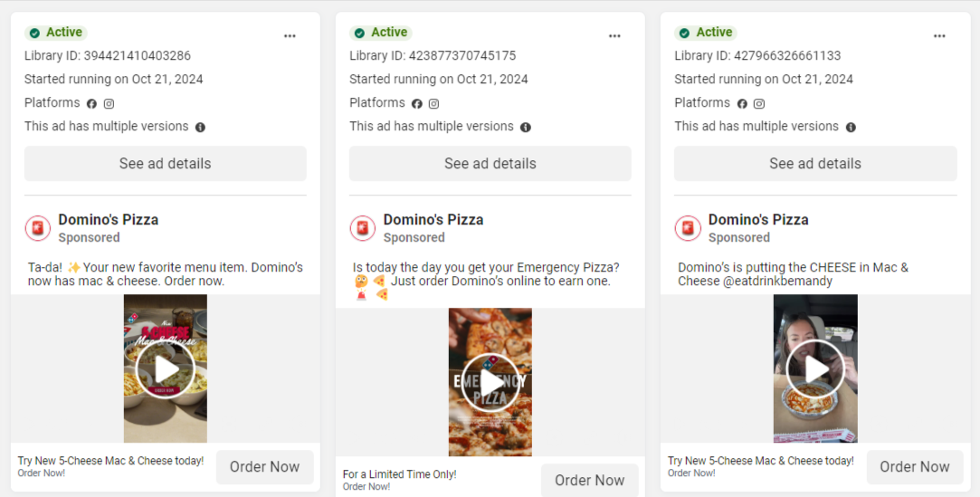Click Active status badge on ad 423877370745175
This screenshot has height=497, width=980.
tap(381, 33)
